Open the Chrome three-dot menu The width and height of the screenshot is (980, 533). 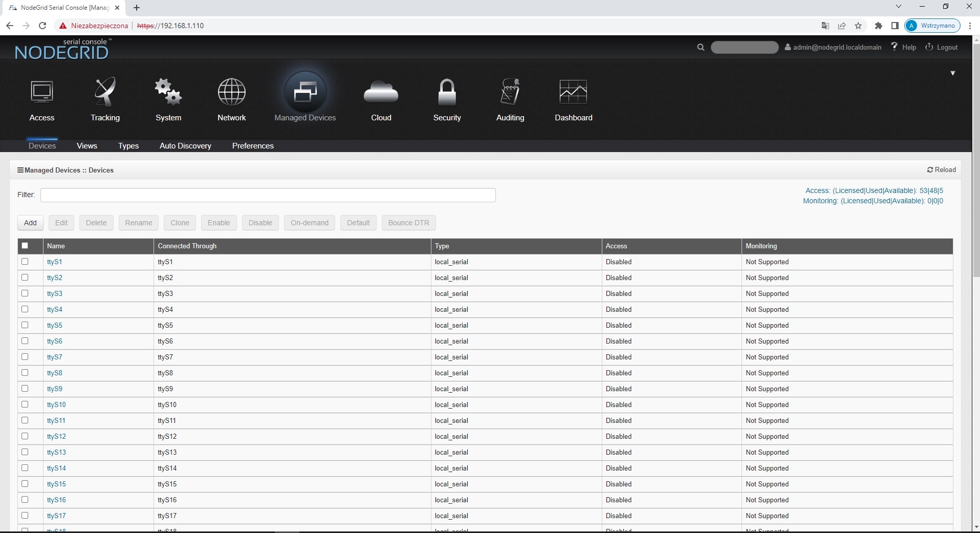tap(970, 26)
